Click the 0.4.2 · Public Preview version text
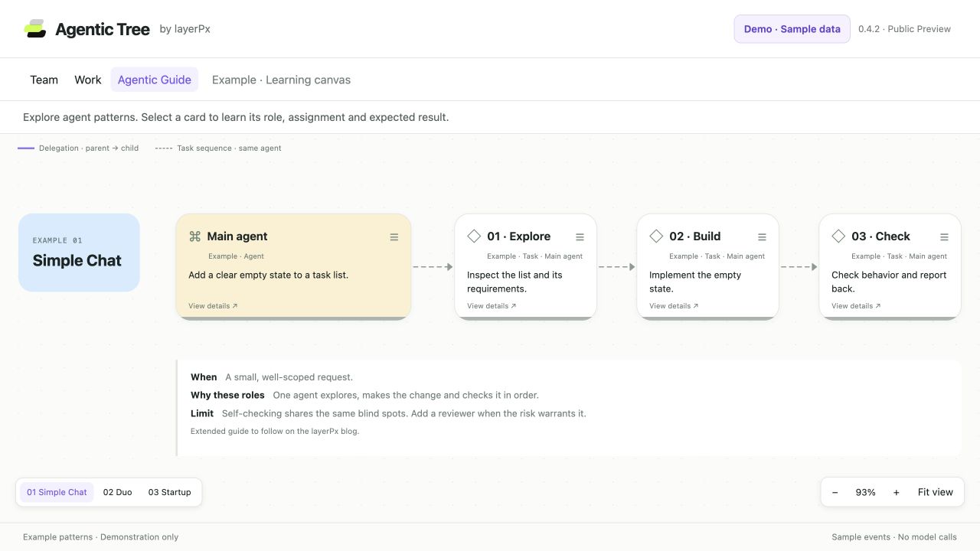 point(904,29)
